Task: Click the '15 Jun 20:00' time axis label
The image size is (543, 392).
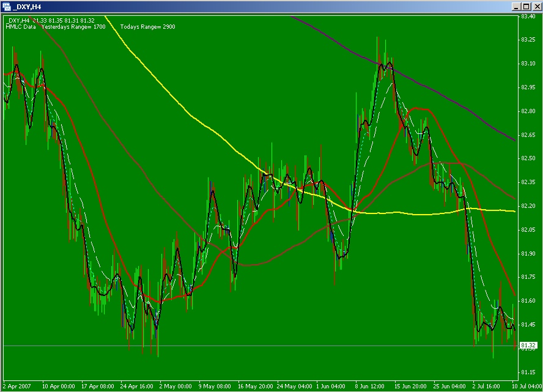Action: point(410,386)
